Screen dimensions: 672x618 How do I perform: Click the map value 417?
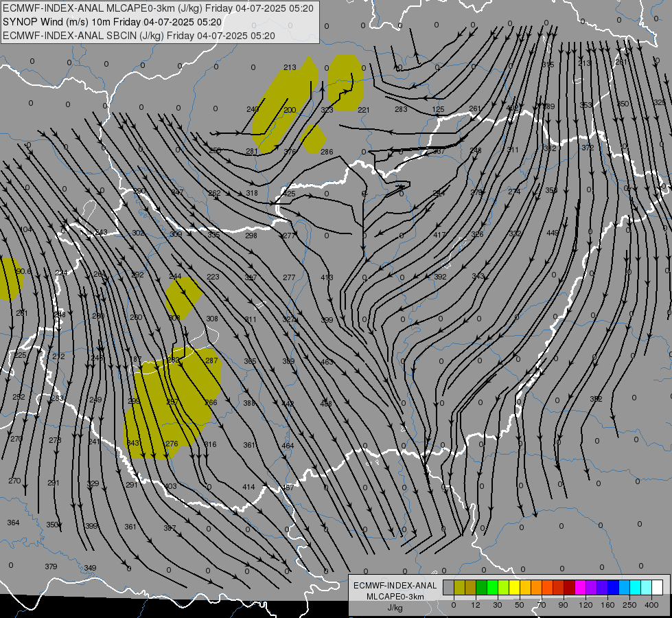(439, 235)
